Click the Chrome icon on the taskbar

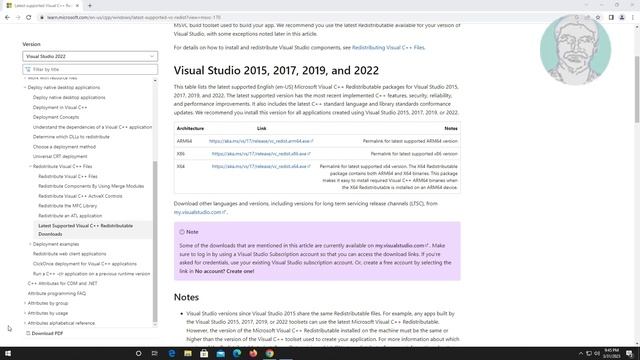pyautogui.click(x=269, y=353)
